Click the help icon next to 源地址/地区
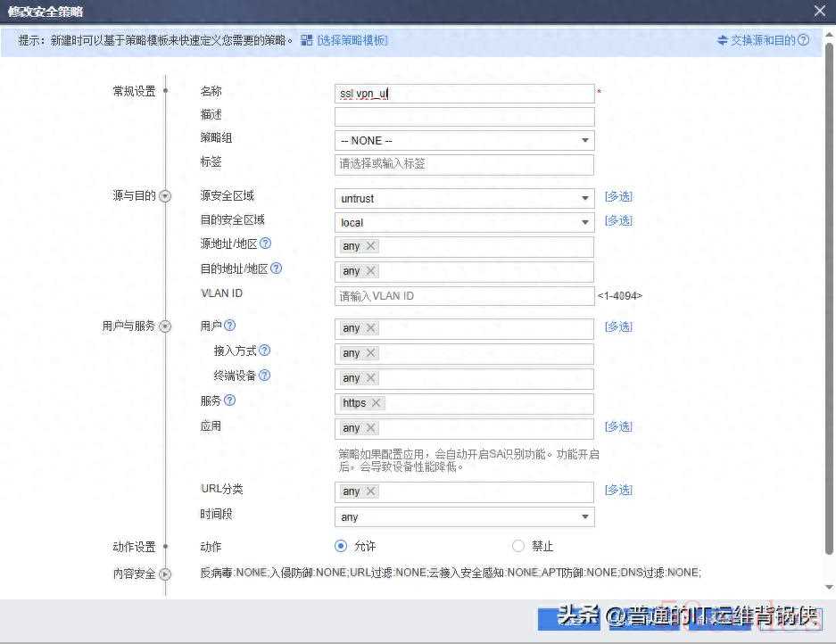836x644 pixels. (265, 244)
